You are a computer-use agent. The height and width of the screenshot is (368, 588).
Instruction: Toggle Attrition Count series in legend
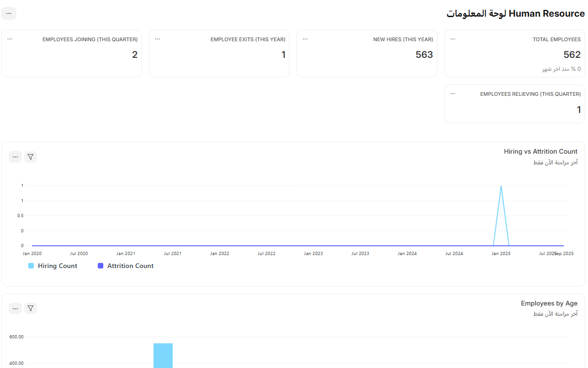coord(130,266)
